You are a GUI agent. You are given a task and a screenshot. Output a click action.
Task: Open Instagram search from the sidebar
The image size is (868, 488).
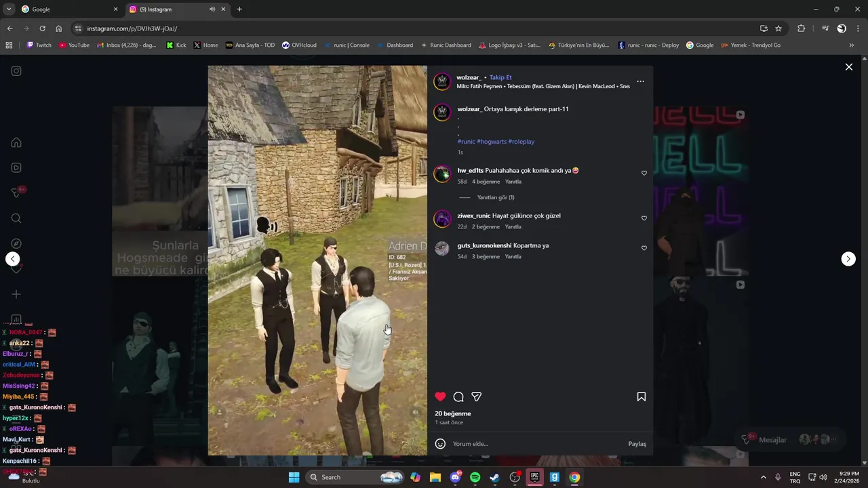[x=16, y=218]
